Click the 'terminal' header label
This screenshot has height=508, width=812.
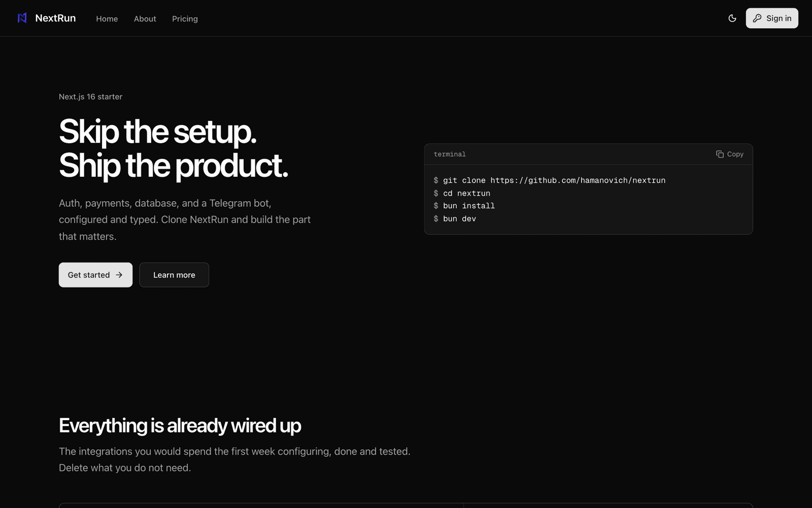[450, 154]
